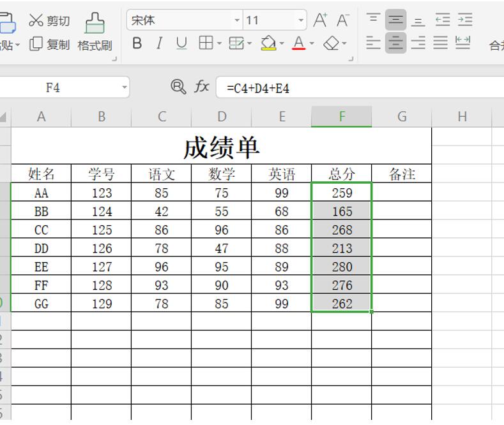Click the magnifier icon beside fx
Image resolution: width=504 pixels, height=425 pixels.
point(178,87)
